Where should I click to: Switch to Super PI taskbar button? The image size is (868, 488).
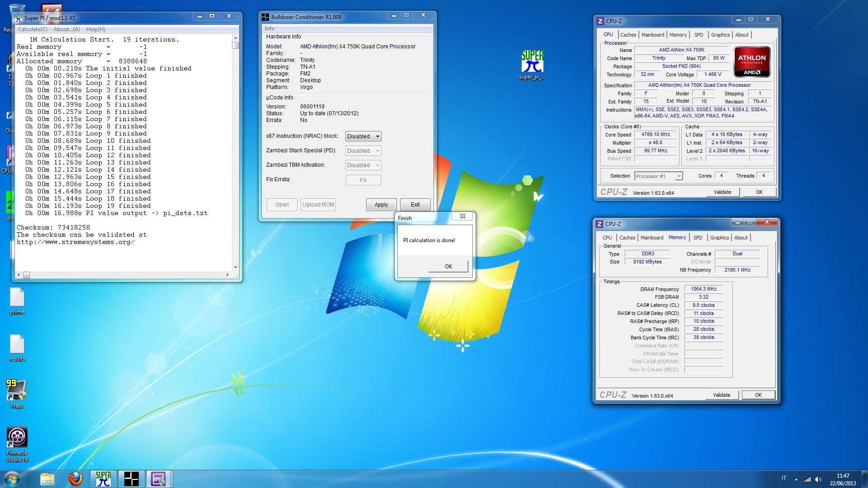104,479
